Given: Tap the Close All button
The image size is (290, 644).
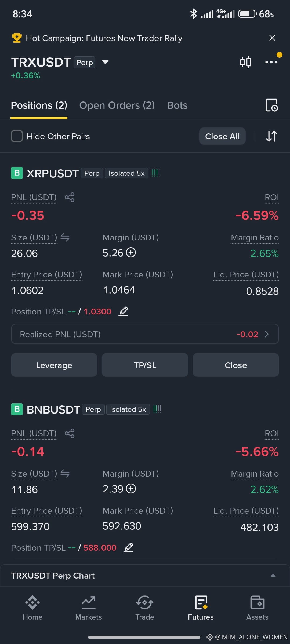Looking at the screenshot, I should [222, 136].
